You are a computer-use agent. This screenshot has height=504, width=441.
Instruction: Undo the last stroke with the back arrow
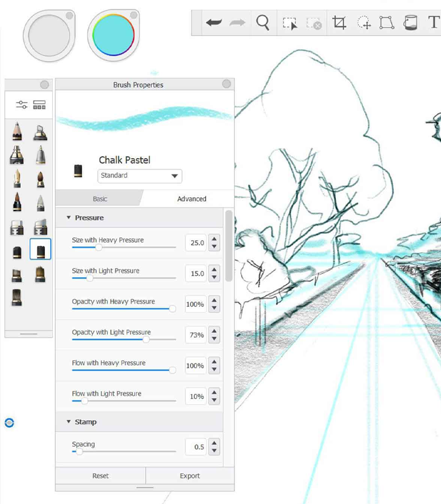click(214, 23)
